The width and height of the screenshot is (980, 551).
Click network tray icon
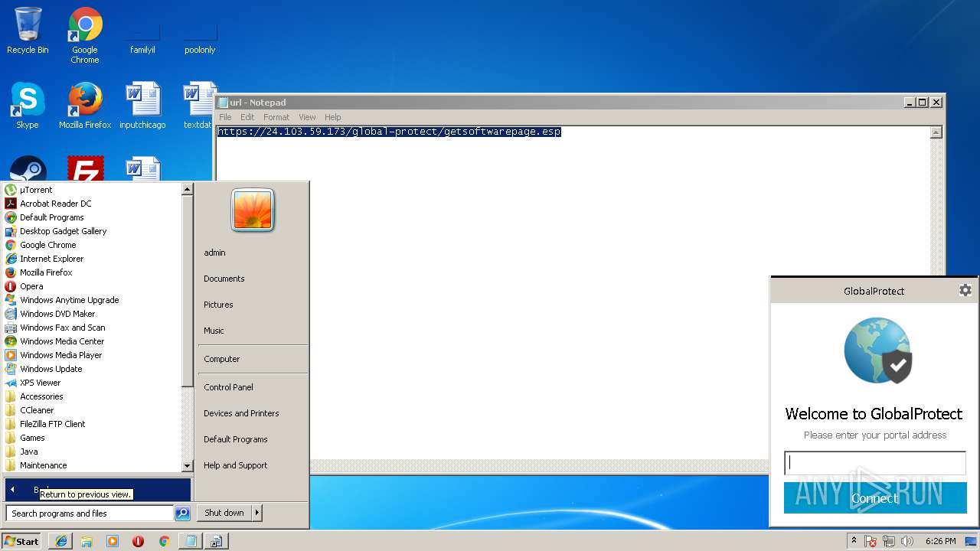[x=889, y=541]
